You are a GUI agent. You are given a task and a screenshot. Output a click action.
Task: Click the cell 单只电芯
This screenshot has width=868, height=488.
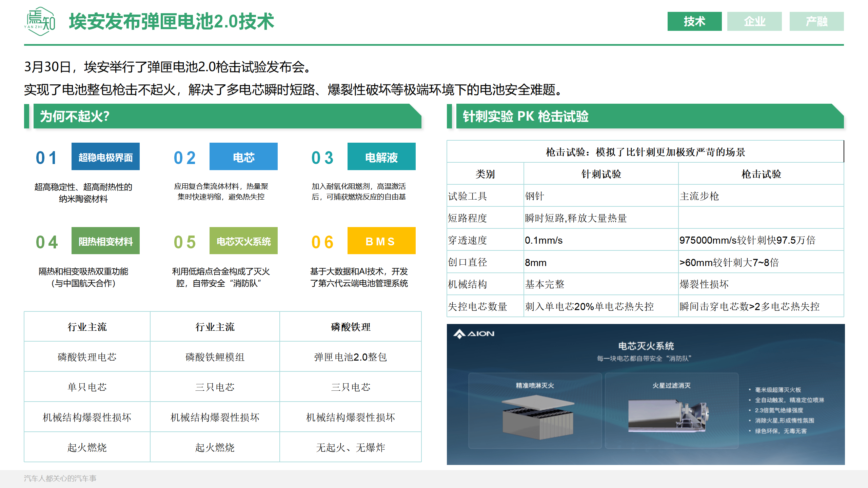(87, 387)
